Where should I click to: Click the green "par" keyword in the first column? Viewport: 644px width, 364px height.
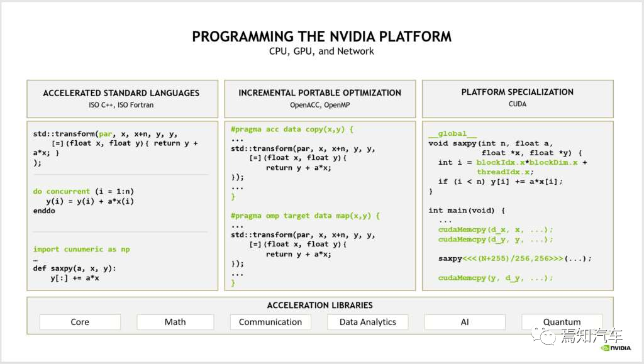106,134
